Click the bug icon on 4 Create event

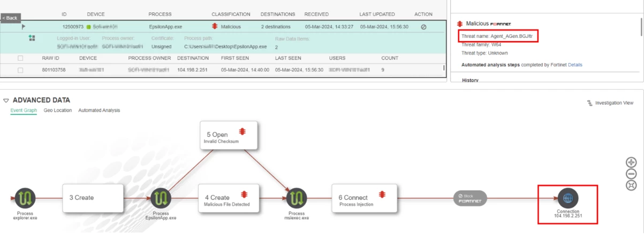(244, 193)
